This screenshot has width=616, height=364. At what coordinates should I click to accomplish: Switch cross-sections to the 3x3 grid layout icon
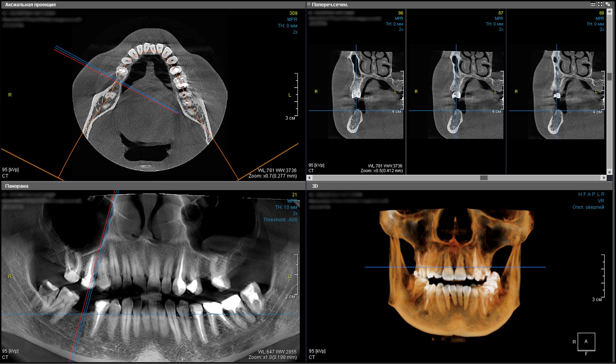click(x=593, y=4)
